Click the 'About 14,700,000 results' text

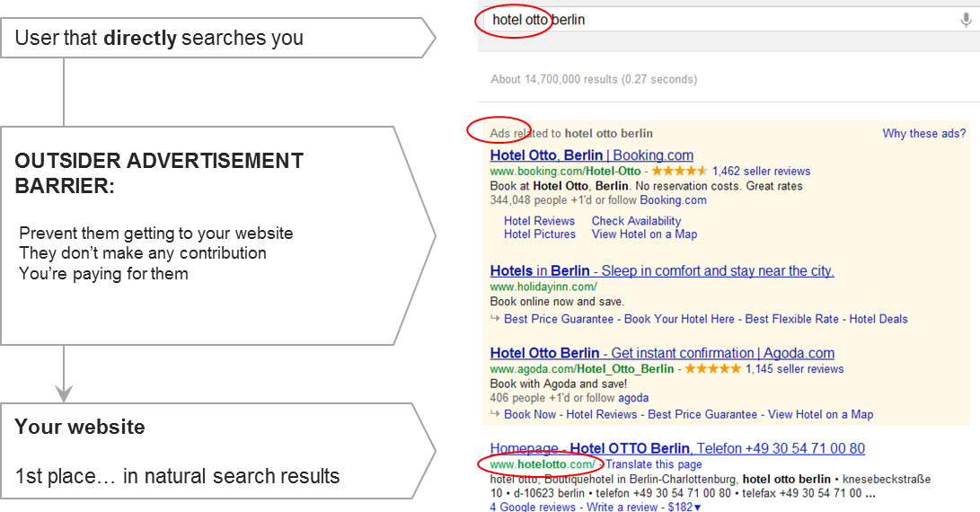click(x=594, y=79)
